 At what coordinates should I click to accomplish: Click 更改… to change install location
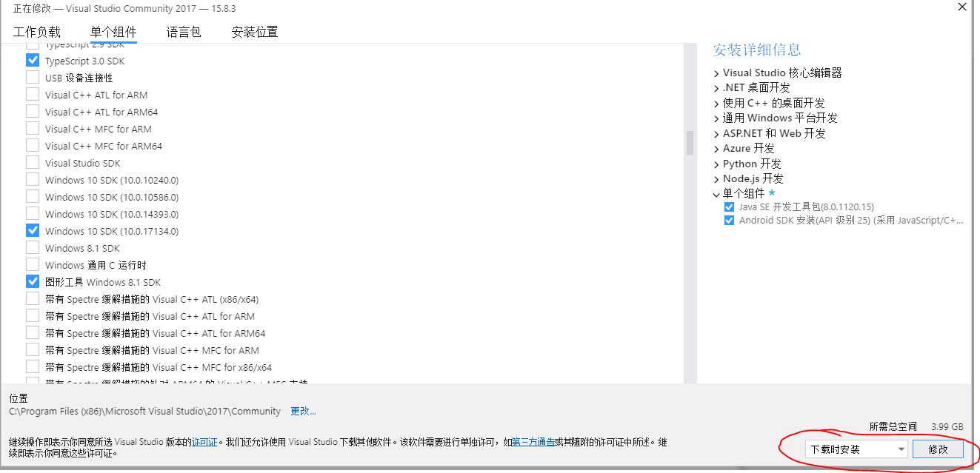(x=303, y=411)
